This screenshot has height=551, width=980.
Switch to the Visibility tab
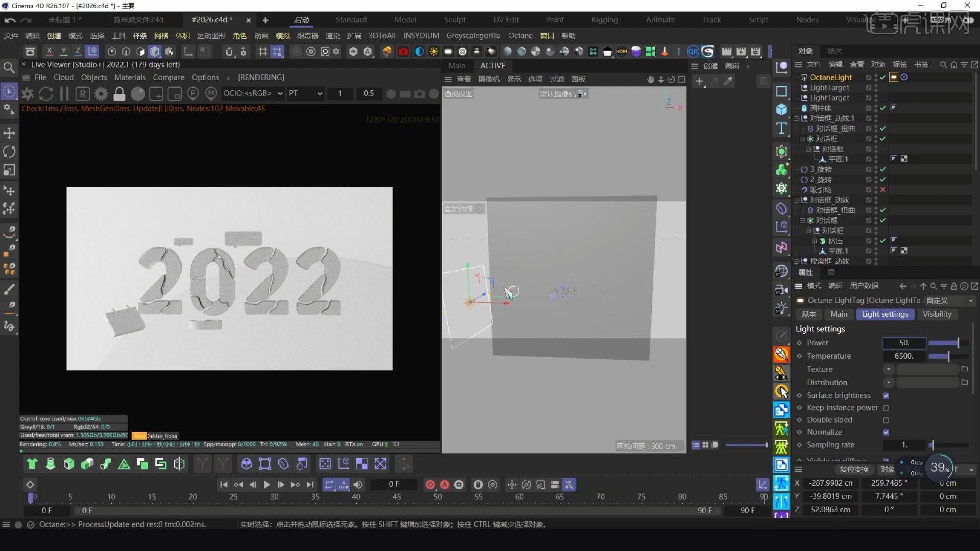(x=937, y=314)
